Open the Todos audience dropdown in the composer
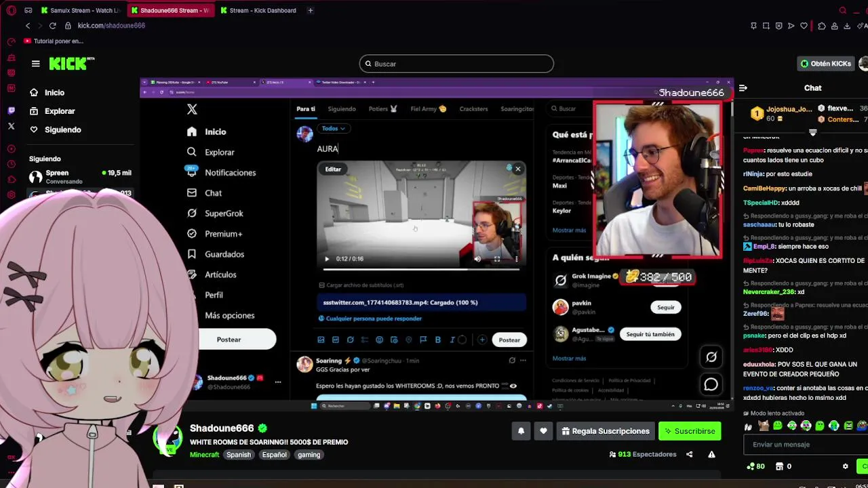This screenshot has width=868, height=488. (x=333, y=128)
